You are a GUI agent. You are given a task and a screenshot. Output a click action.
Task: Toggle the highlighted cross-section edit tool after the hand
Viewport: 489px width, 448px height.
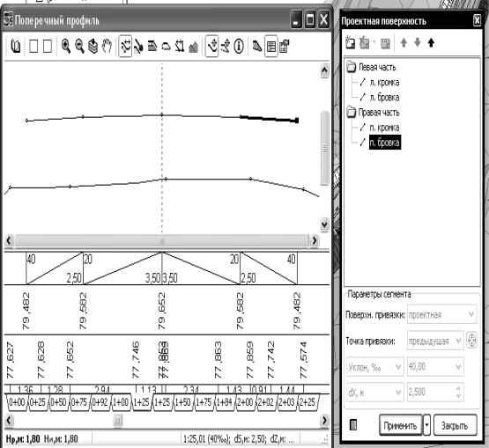[125, 46]
